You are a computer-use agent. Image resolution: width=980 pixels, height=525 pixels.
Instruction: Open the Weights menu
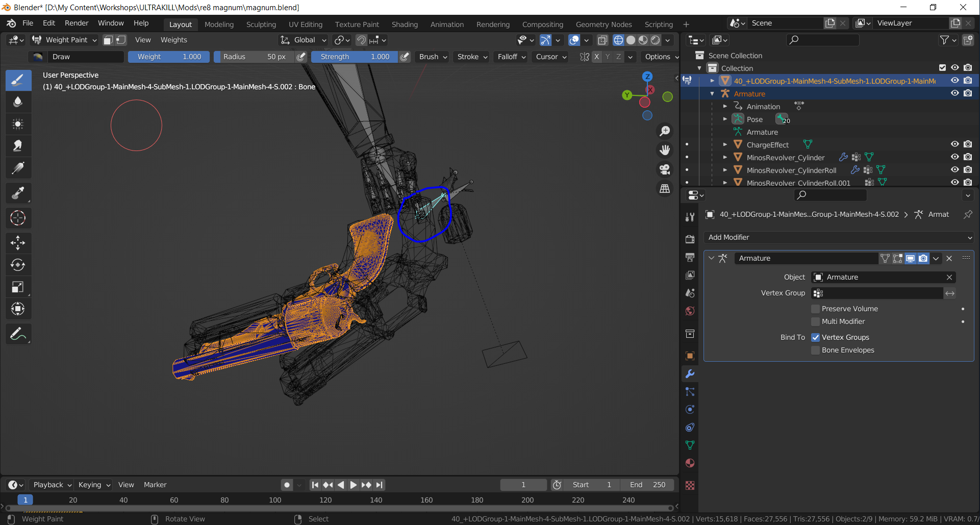pyautogui.click(x=173, y=40)
